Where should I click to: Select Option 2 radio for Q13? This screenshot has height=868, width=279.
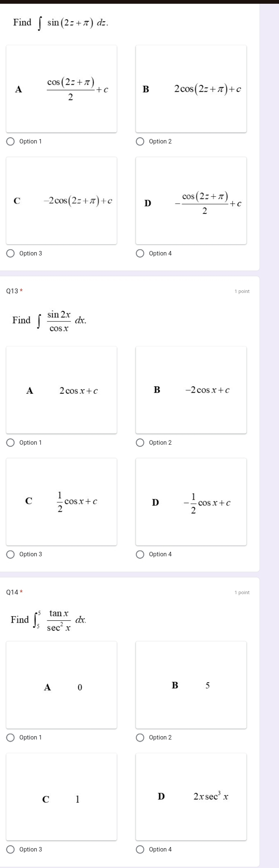pos(140,442)
